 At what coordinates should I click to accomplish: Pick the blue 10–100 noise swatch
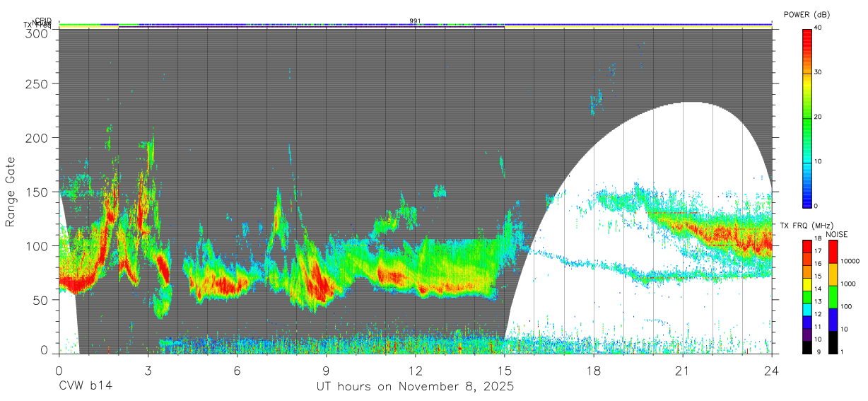832,320
